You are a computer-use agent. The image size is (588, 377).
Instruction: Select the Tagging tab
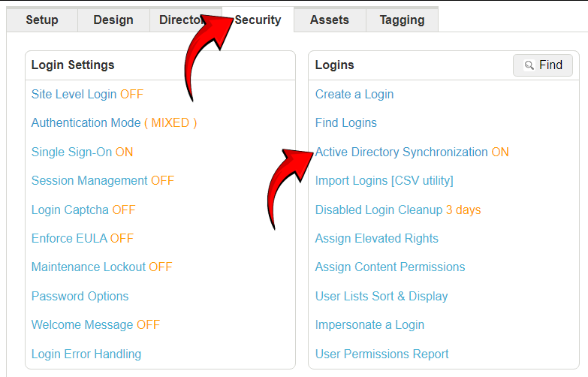point(402,20)
